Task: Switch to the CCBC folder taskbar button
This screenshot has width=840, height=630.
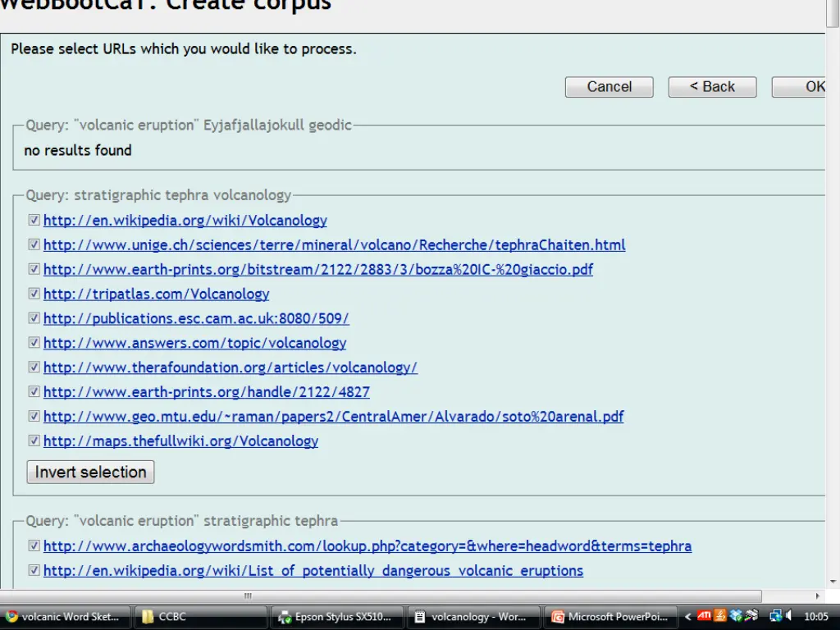Action: [x=202, y=617]
